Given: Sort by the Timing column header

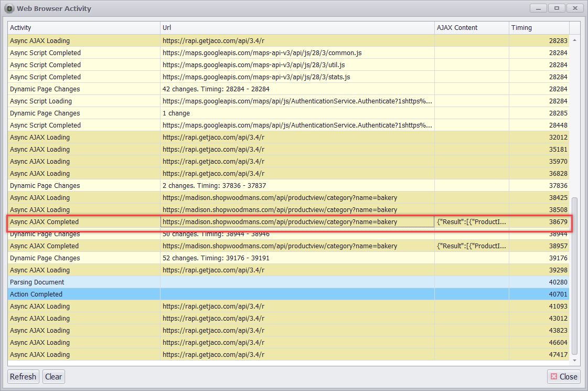Looking at the screenshot, I should (x=538, y=27).
